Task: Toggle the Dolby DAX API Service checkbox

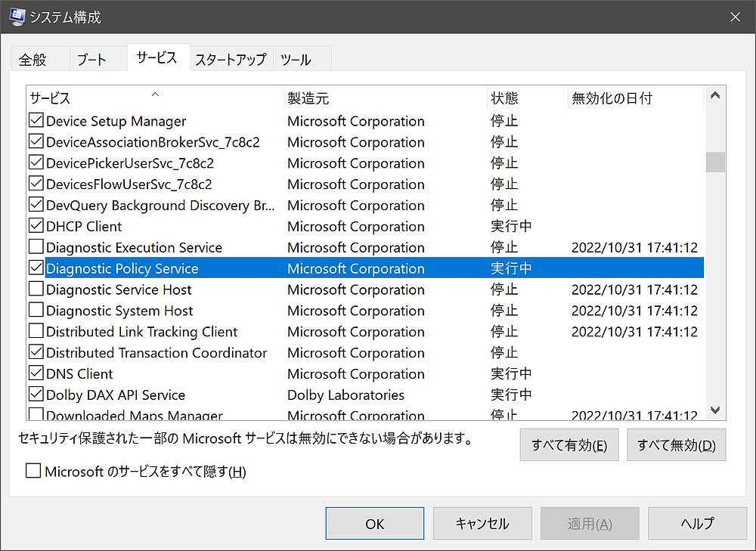Action: (x=36, y=395)
